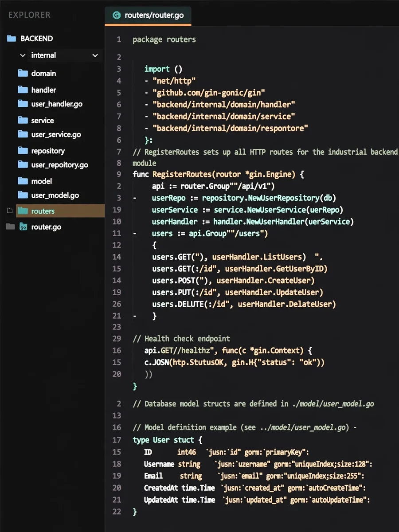Open router.go in the explorer
The height and width of the screenshot is (532, 399).
pos(46,227)
